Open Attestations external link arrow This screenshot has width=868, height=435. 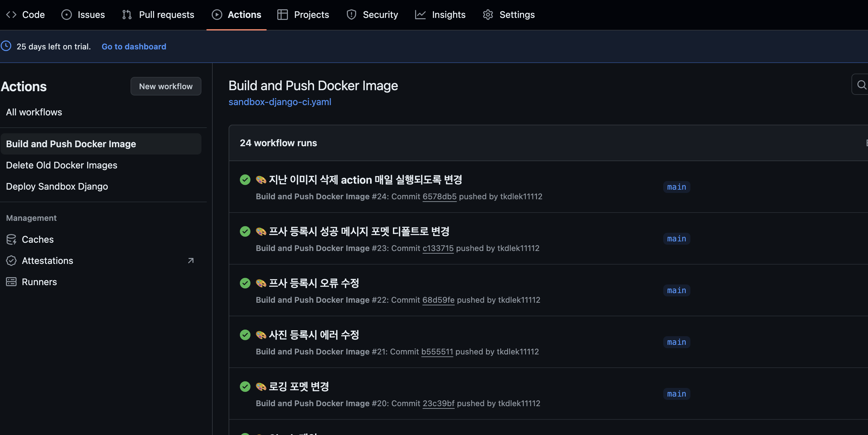(x=191, y=261)
